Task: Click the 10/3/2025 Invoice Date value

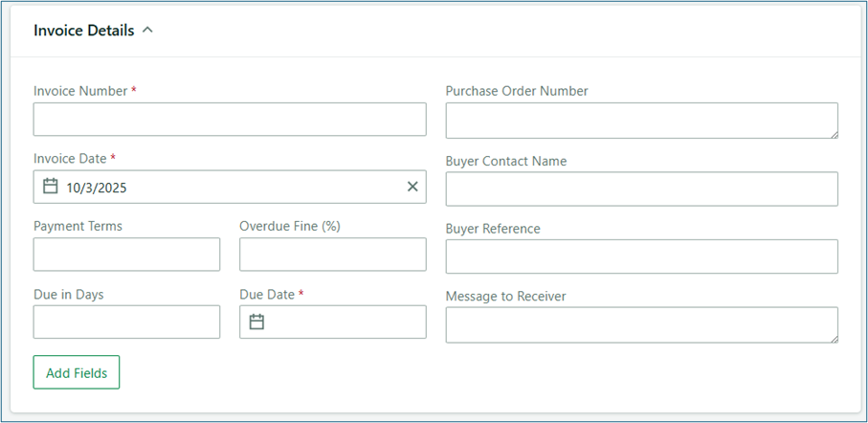Action: tap(97, 188)
